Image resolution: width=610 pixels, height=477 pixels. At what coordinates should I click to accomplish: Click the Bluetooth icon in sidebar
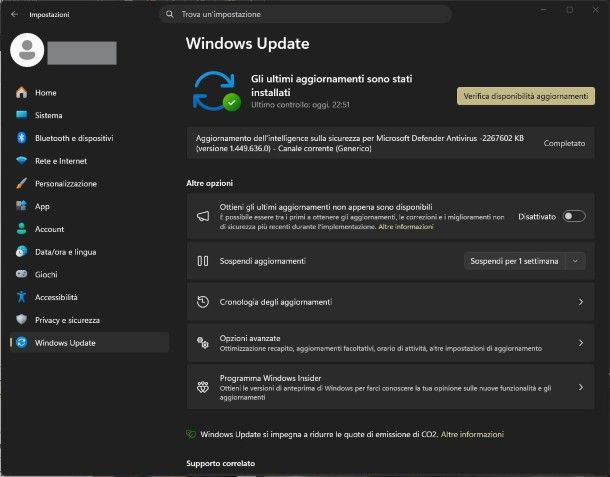[x=22, y=138]
